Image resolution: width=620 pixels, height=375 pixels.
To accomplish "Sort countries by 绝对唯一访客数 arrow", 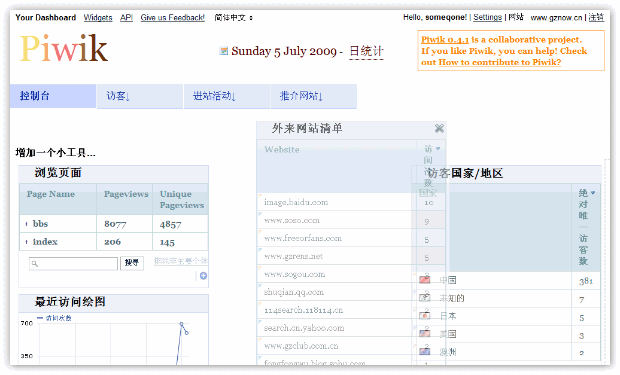I will click(x=593, y=193).
